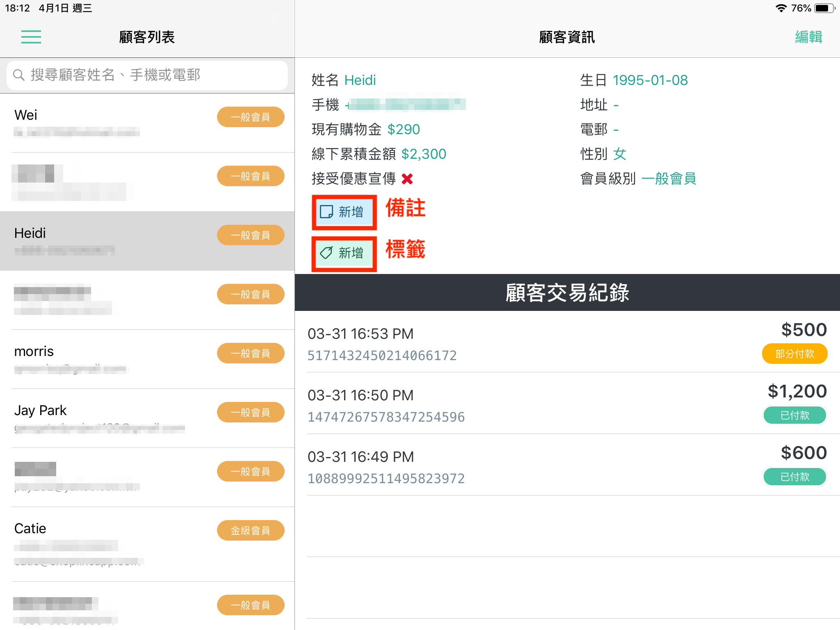Screen dimensions: 840x630
Task: Tap order number 1088999251149582​3972
Action: pyautogui.click(x=386, y=479)
